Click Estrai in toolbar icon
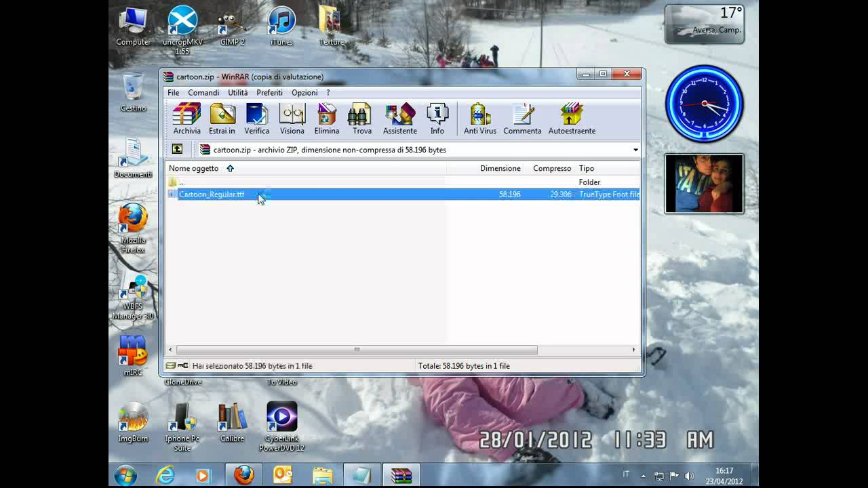This screenshot has height=488, width=868. coord(222,119)
